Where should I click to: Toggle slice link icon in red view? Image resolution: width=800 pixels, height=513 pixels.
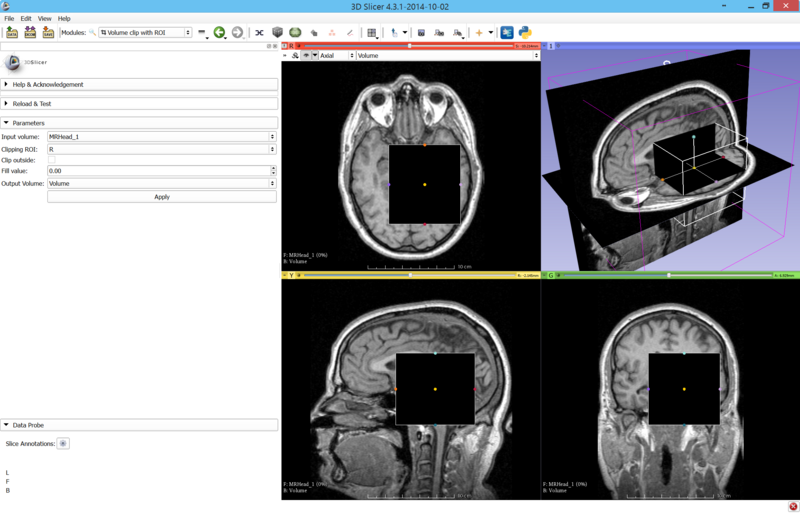click(x=295, y=56)
